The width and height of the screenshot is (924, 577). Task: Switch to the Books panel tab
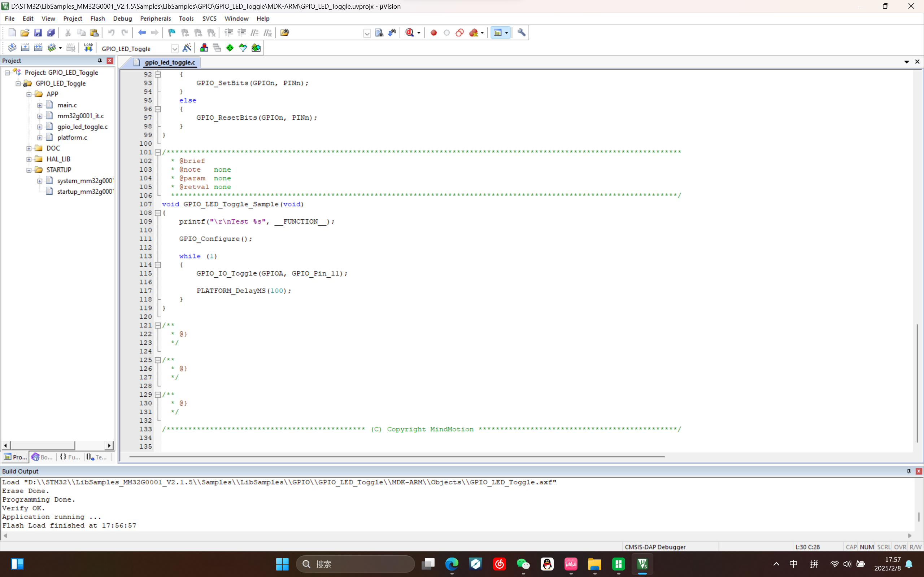[42, 457]
